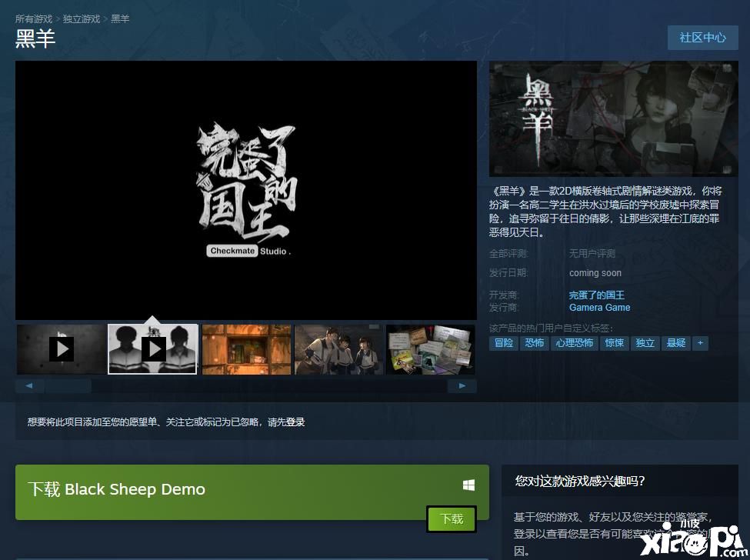Open the 社区中心 community hub
The height and width of the screenshot is (560, 750).
pos(702,38)
